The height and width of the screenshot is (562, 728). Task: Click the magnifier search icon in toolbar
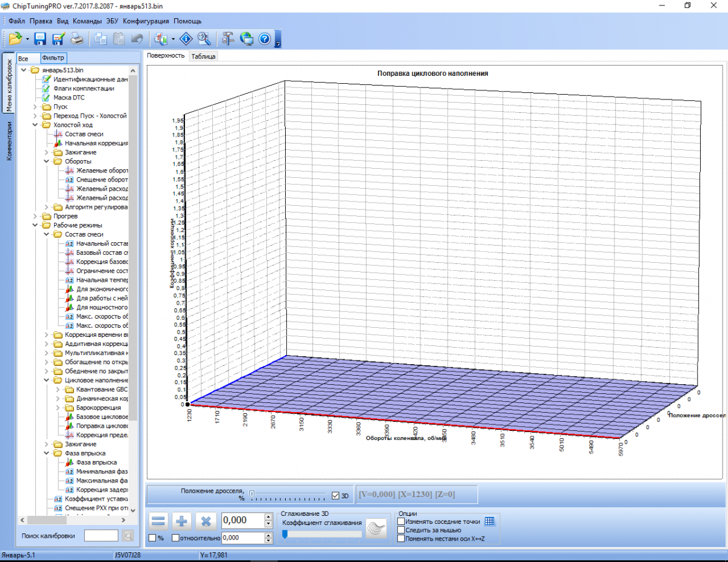(x=204, y=39)
